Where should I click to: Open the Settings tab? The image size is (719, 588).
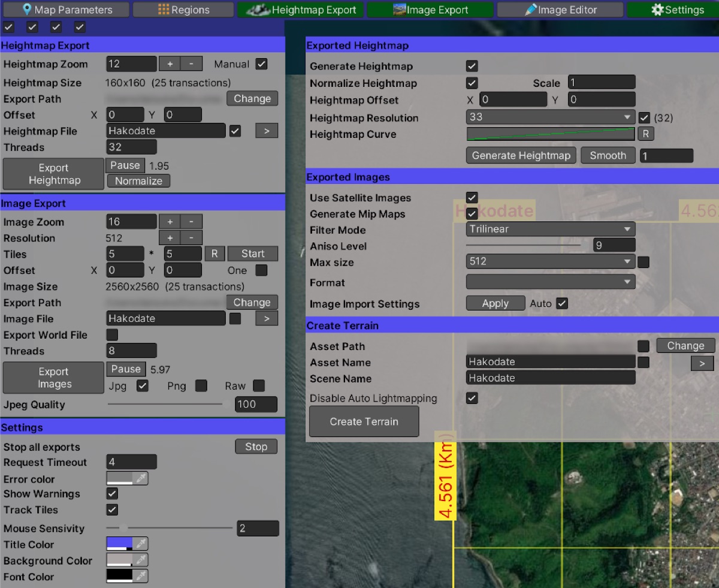point(672,10)
